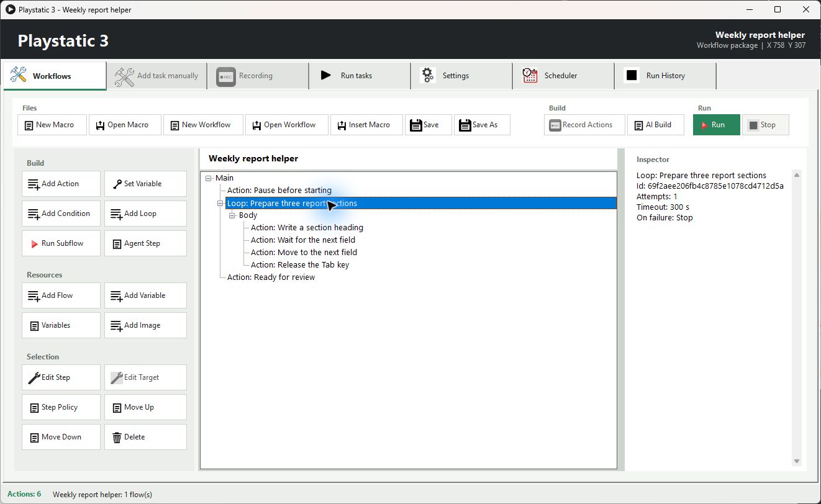Switch to the Workflows tab
The height and width of the screenshot is (504, 821).
55,76
